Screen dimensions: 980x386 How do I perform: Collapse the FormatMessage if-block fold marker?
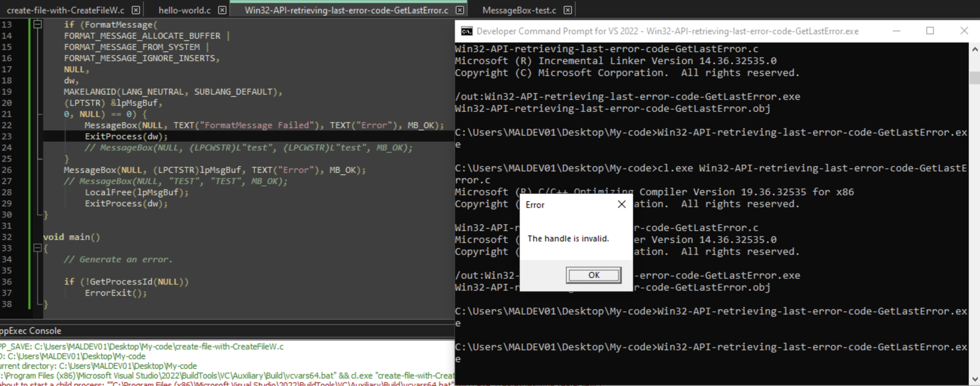click(37, 25)
